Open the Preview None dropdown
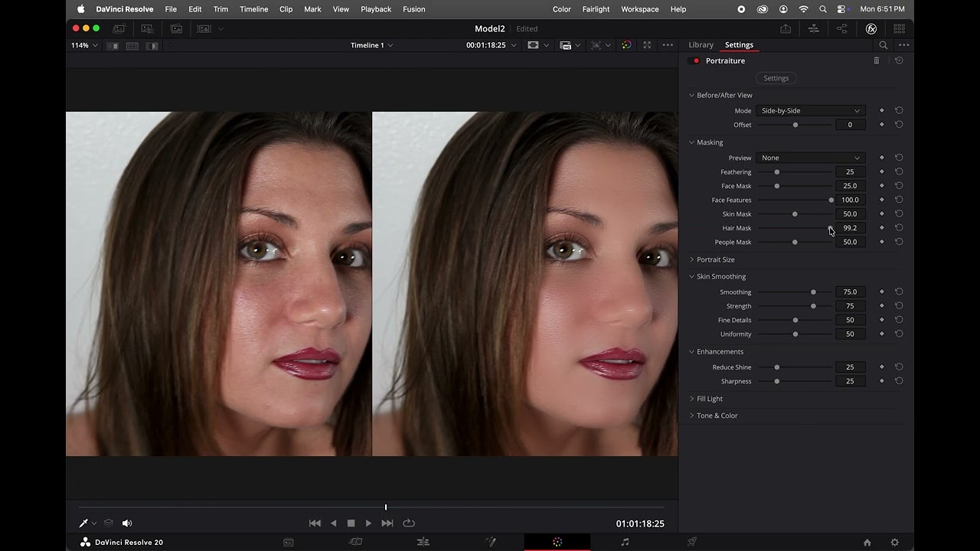This screenshot has width=980, height=551. tap(811, 158)
